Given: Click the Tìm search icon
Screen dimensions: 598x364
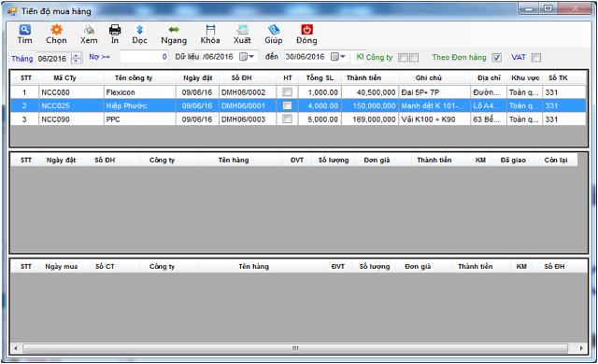Looking at the screenshot, I should coord(25,29).
